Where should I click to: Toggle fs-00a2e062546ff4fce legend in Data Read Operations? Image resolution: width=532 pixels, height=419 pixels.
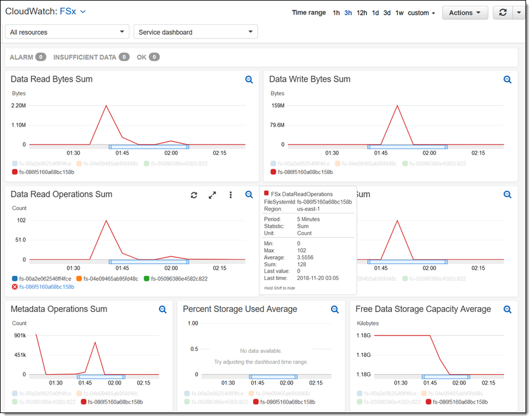coord(41,279)
